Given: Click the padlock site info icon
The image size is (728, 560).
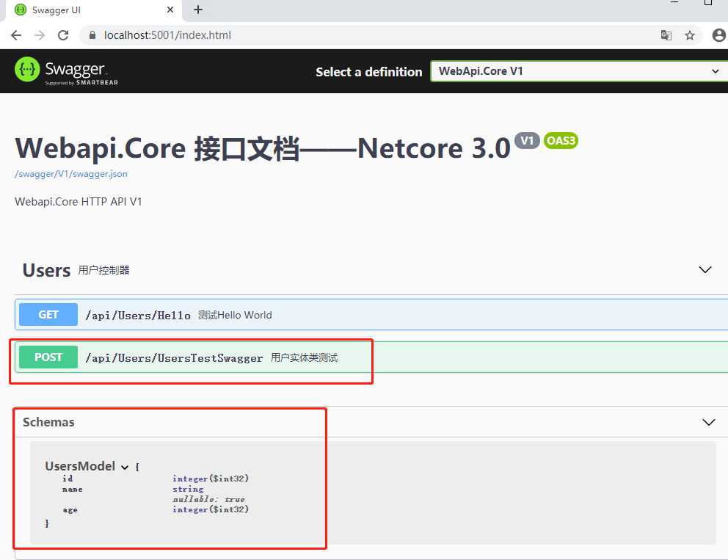Looking at the screenshot, I should pos(92,35).
